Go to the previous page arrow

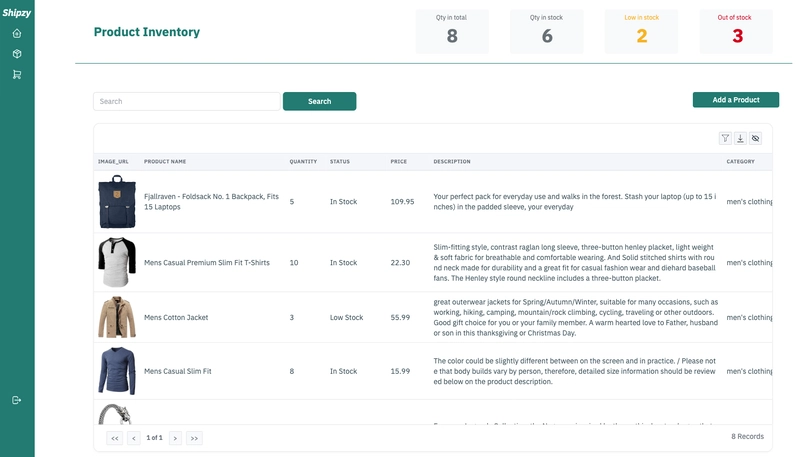[x=134, y=438]
